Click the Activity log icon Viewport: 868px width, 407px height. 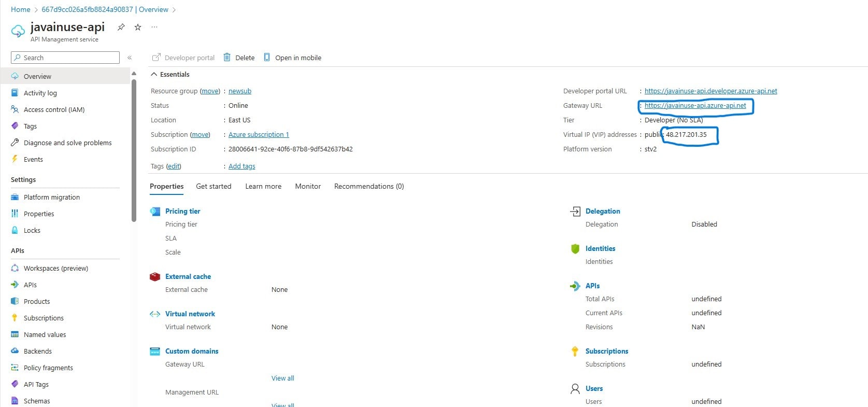point(15,93)
